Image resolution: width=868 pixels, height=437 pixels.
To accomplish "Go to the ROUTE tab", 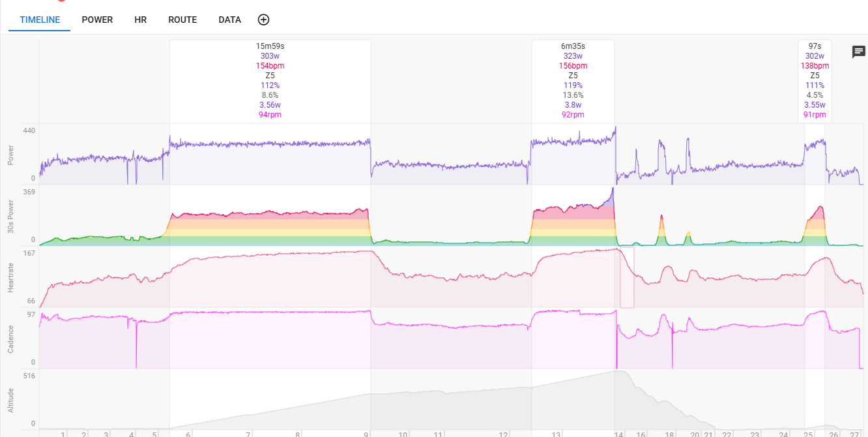I will click(x=182, y=20).
